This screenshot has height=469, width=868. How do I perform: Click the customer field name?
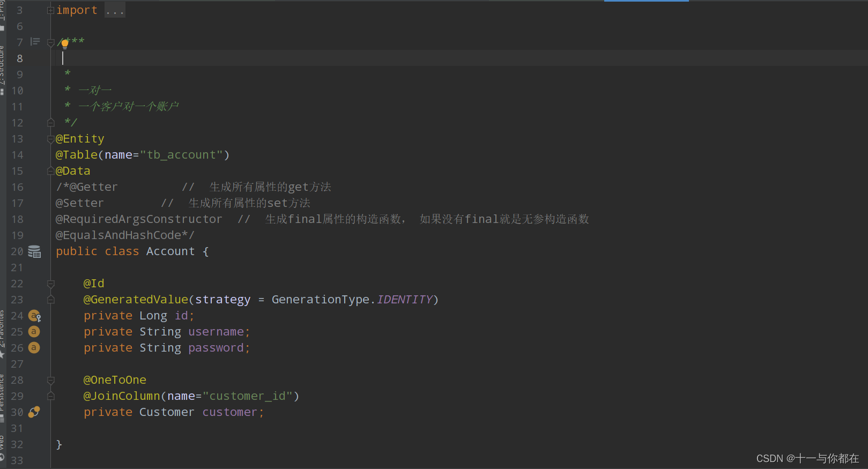click(x=230, y=412)
